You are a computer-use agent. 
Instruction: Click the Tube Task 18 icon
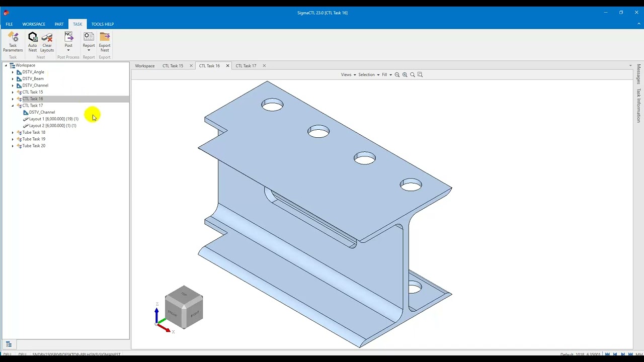19,132
